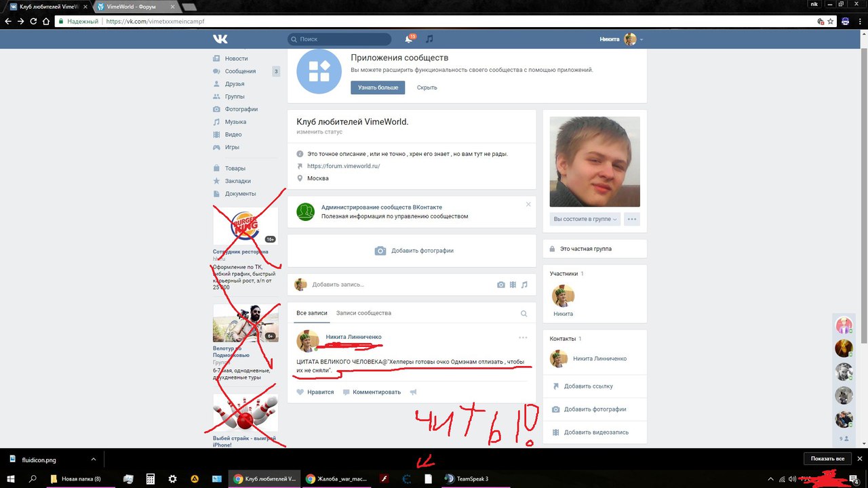868x488 pixels.
Task: Click the Скрыть link for community apps
Action: [427, 87]
